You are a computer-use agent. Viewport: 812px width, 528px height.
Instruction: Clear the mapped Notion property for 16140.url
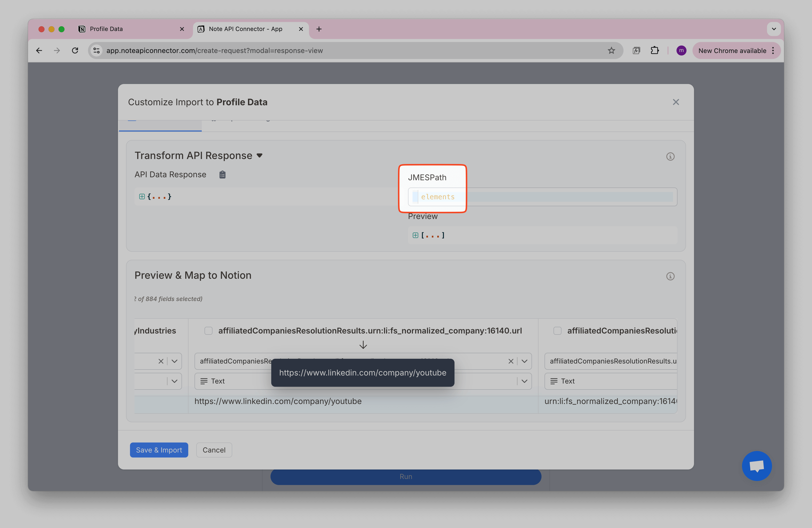(510, 361)
